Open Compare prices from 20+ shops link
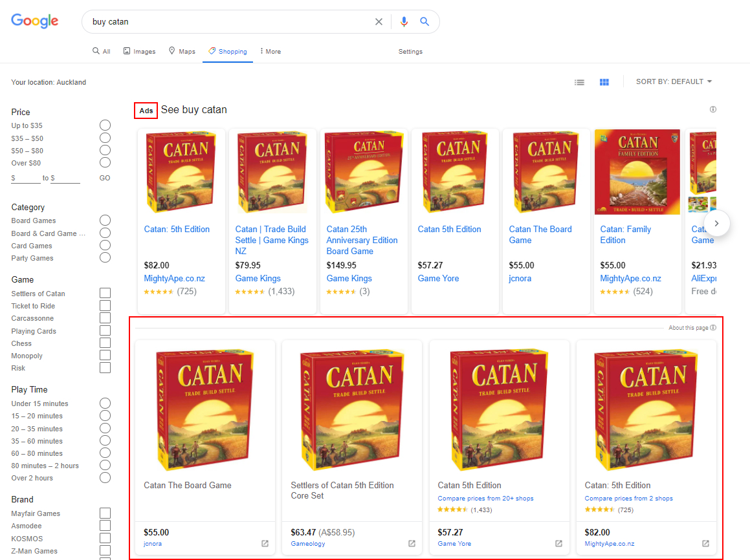The image size is (750, 560). click(x=485, y=499)
